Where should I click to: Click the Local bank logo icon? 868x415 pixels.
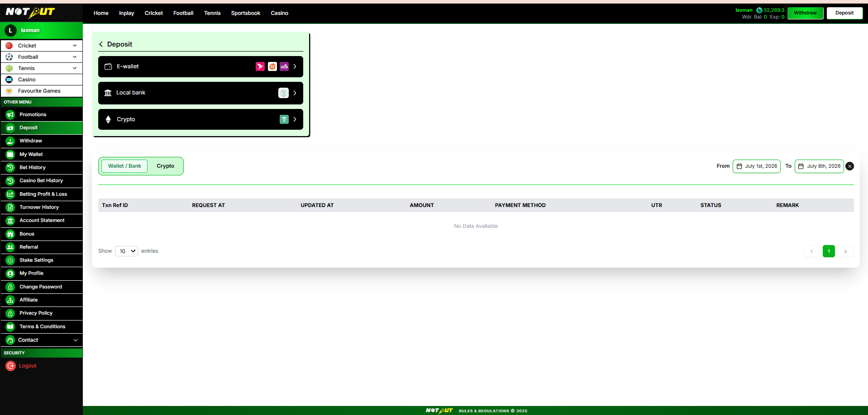(x=283, y=93)
